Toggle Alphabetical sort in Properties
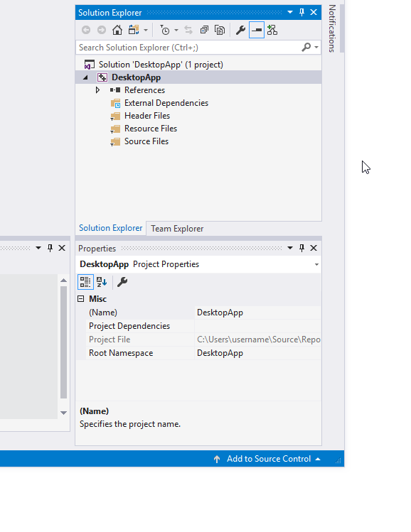 tap(102, 282)
